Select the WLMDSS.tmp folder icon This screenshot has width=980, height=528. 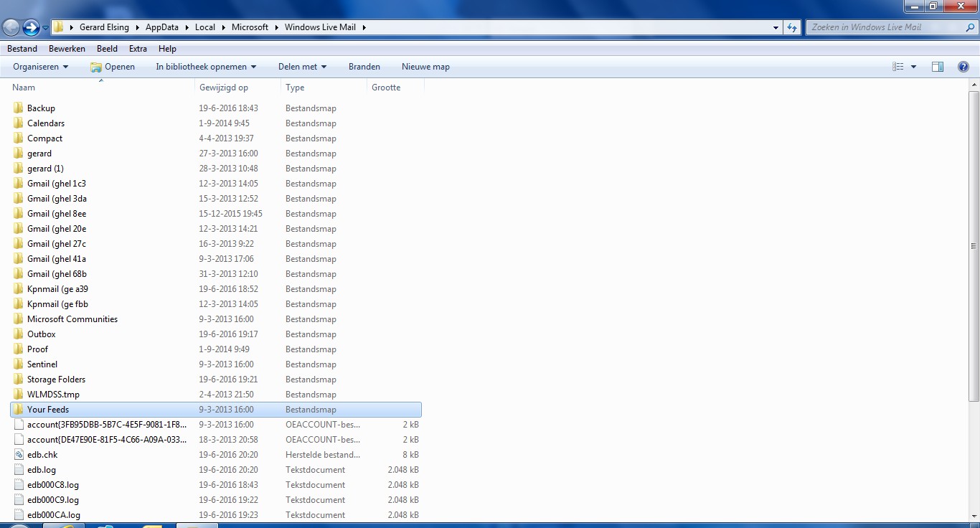(x=19, y=395)
